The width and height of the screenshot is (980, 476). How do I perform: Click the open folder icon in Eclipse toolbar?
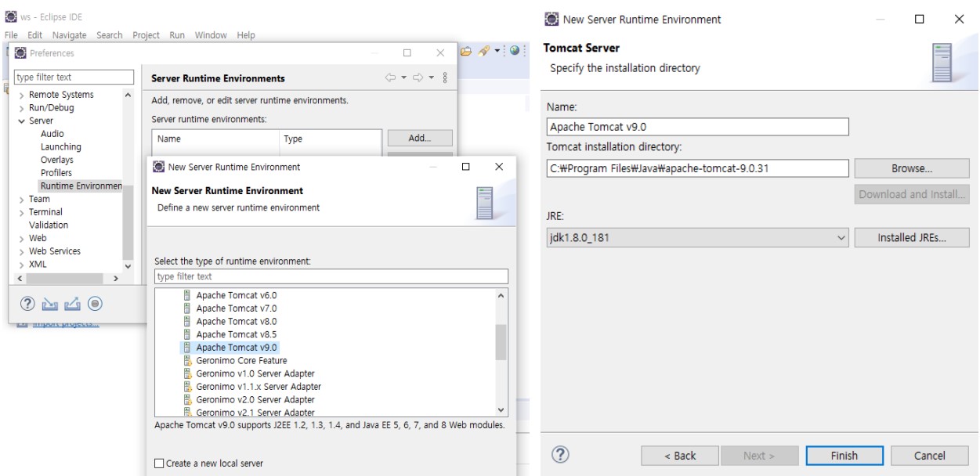pyautogui.click(x=467, y=52)
